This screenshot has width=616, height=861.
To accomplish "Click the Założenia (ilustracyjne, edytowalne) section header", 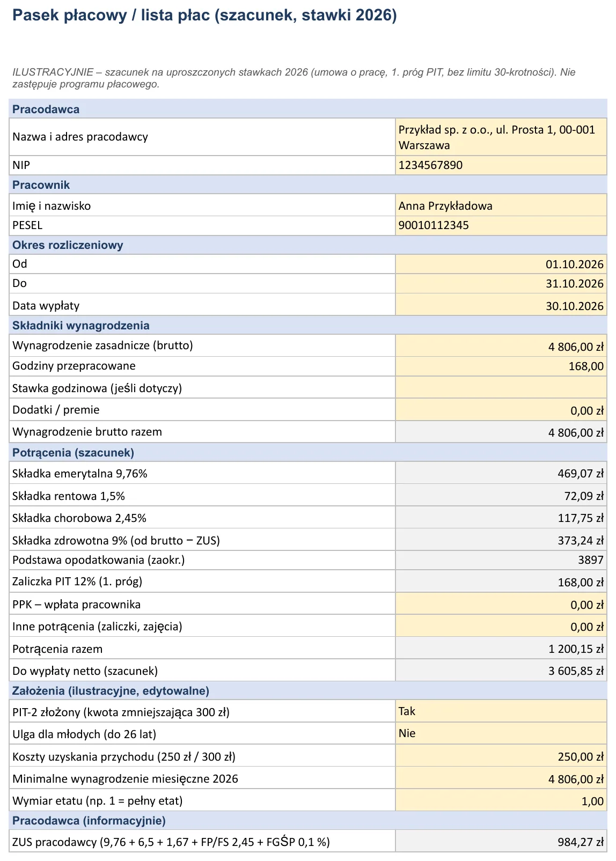I will (308, 690).
